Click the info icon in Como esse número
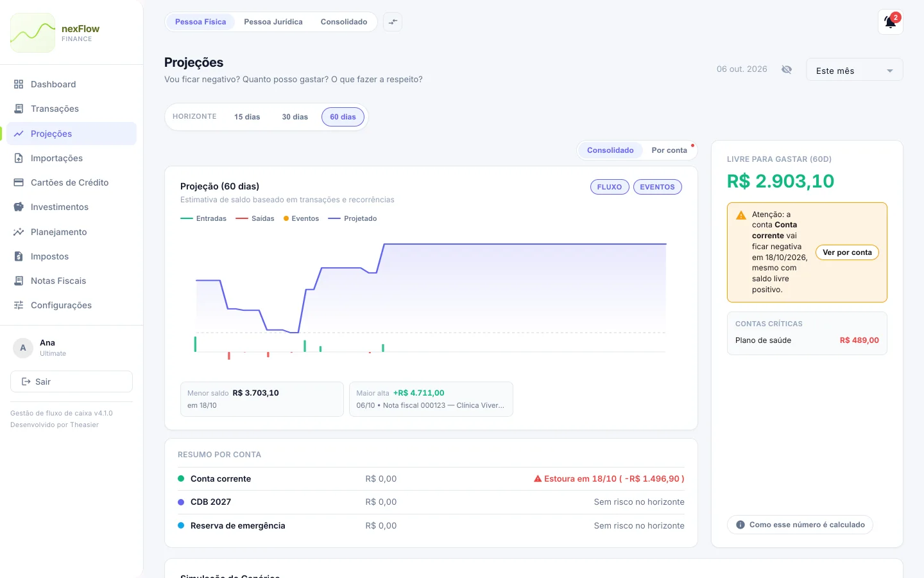The image size is (924, 578). pos(740,525)
